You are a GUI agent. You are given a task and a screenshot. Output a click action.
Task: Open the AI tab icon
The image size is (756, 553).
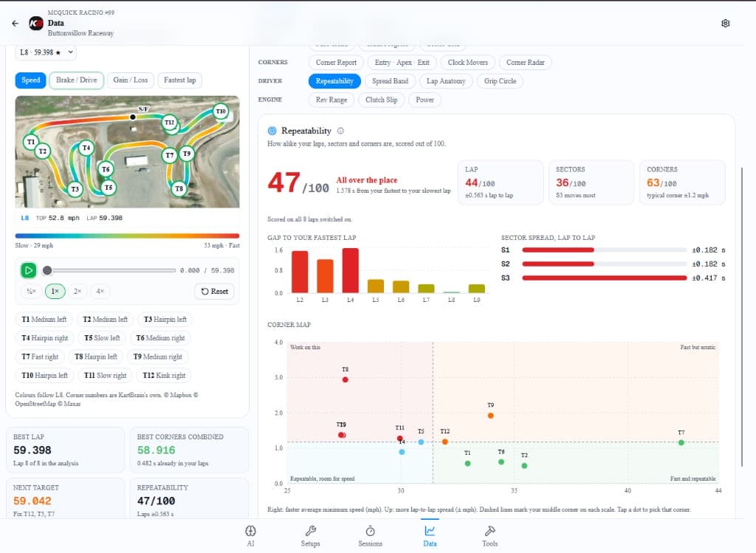250,531
